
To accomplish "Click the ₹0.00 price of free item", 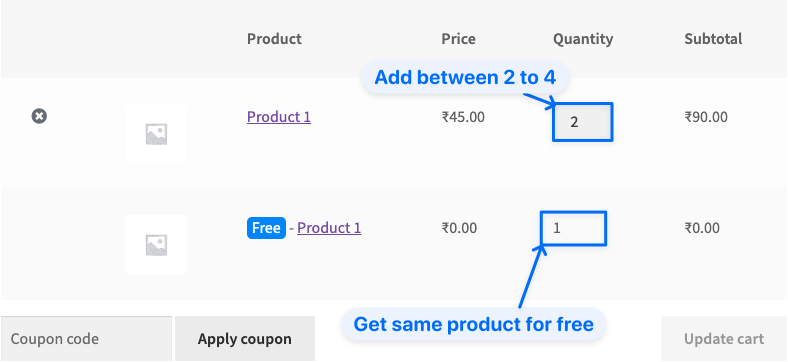I will [x=459, y=228].
